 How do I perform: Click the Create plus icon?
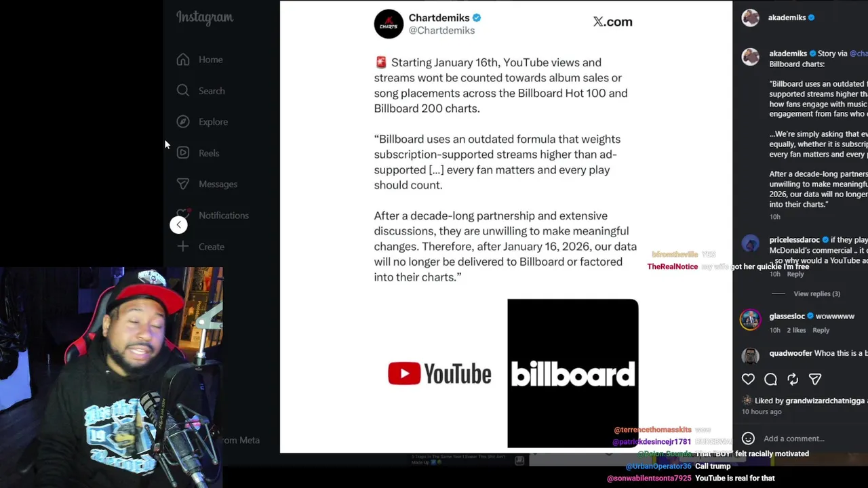click(183, 247)
